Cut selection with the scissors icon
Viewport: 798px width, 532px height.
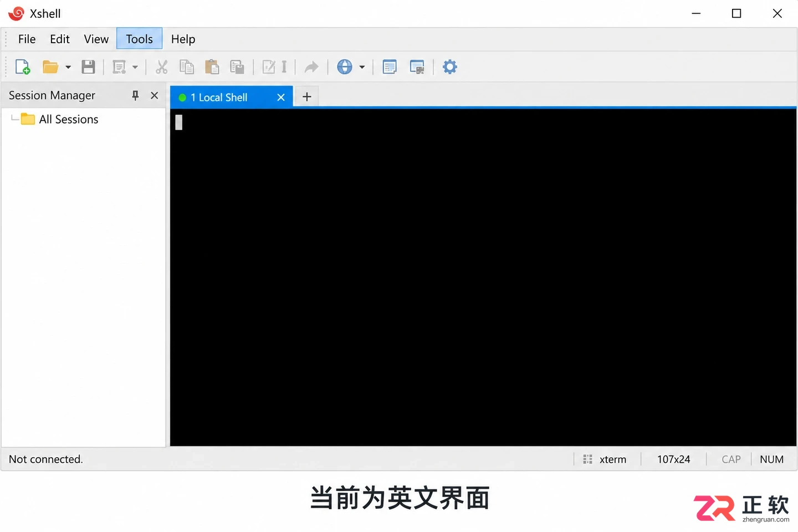point(162,67)
